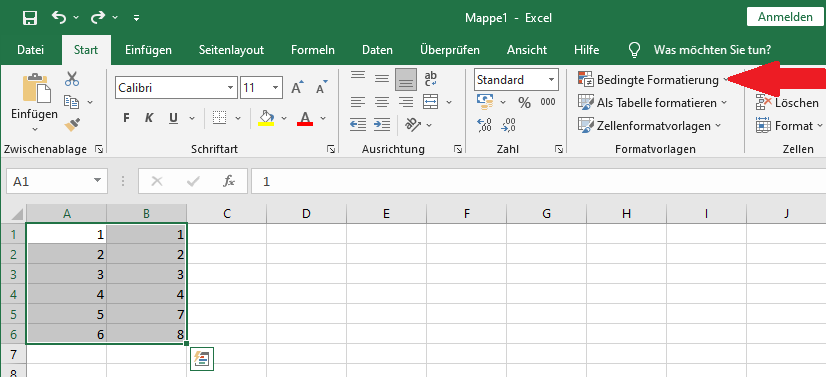Activate the format painter brush

point(72,125)
